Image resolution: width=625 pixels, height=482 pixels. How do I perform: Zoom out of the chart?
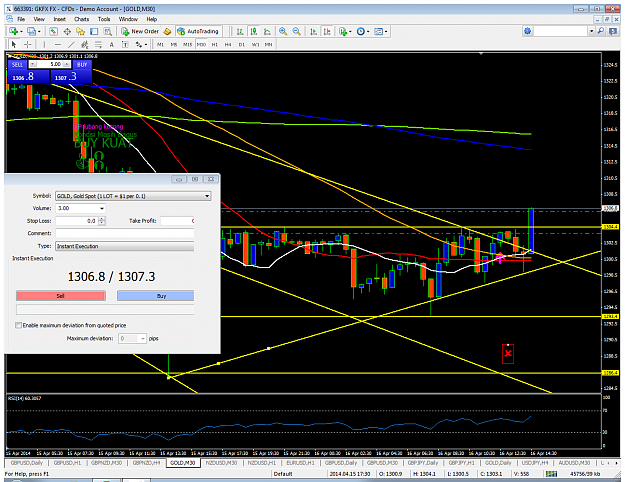(297, 31)
